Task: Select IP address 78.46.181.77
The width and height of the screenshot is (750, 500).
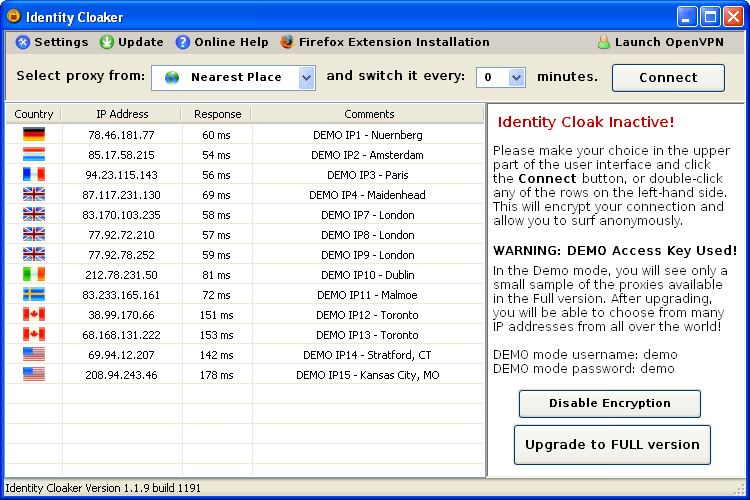Action: [121, 135]
